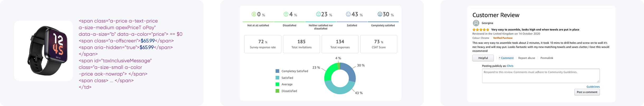Viewport: 644px width, 106px height.
Task: Open the review Permalink
Action: (547, 58)
